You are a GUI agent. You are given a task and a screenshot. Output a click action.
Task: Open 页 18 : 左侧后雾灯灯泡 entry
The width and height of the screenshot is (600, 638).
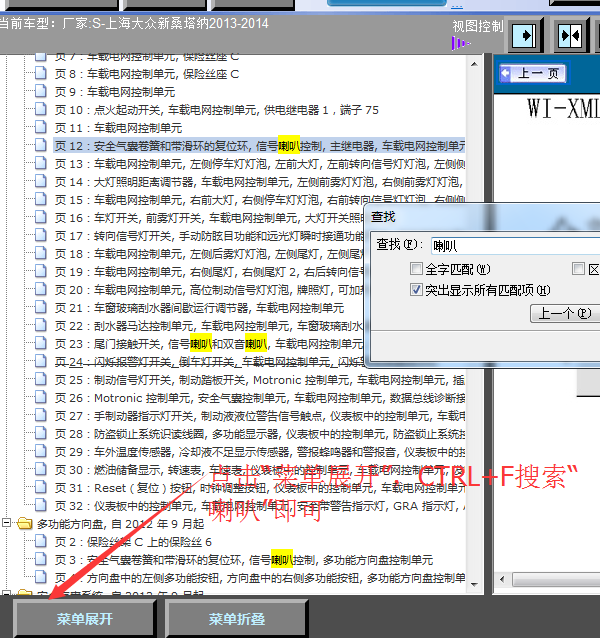pyautogui.click(x=209, y=254)
